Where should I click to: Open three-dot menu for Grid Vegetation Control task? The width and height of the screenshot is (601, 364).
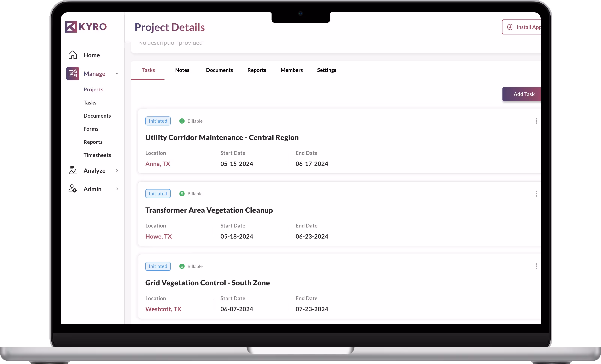click(536, 266)
